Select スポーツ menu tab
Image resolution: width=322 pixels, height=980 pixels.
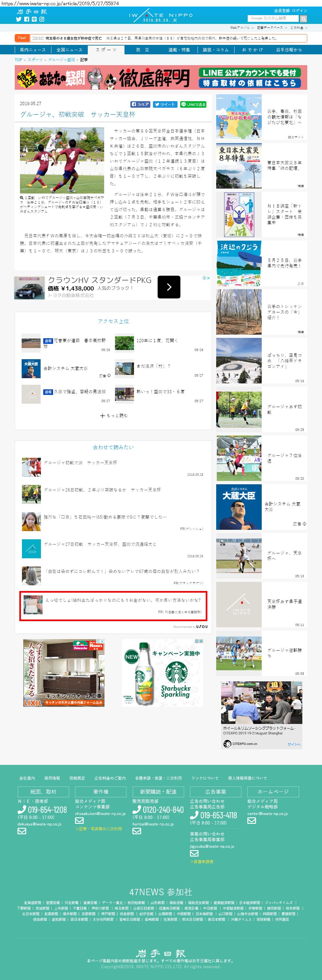coord(106,50)
